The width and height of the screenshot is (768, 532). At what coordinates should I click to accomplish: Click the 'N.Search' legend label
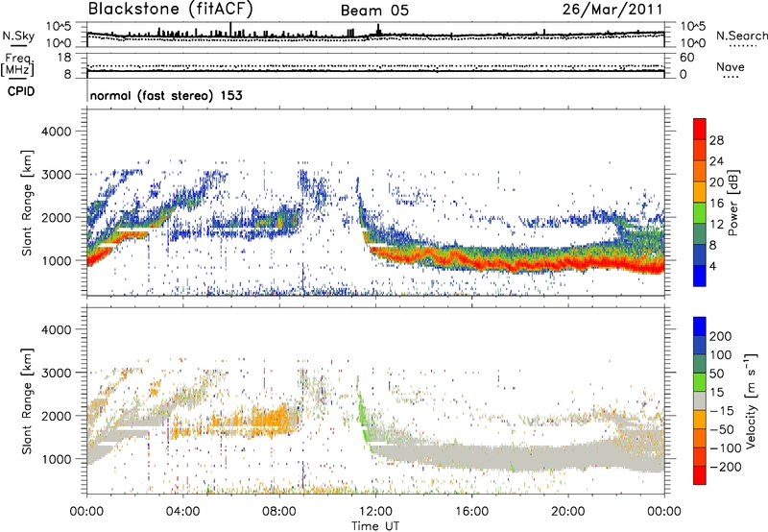click(x=741, y=36)
